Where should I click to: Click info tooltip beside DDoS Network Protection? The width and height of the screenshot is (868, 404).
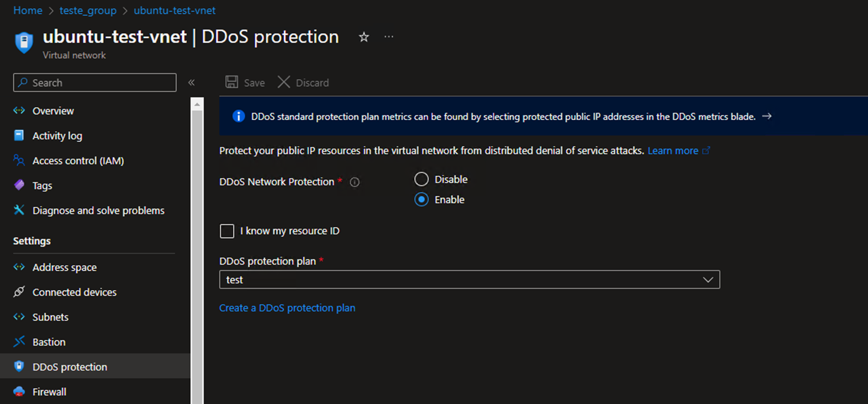tap(355, 182)
